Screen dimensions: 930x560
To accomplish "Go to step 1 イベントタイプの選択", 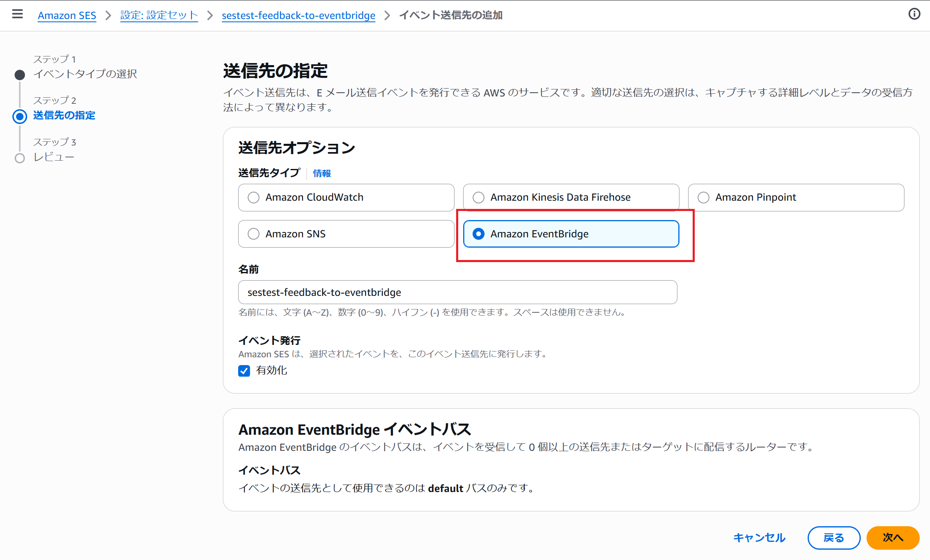I will coord(85,74).
